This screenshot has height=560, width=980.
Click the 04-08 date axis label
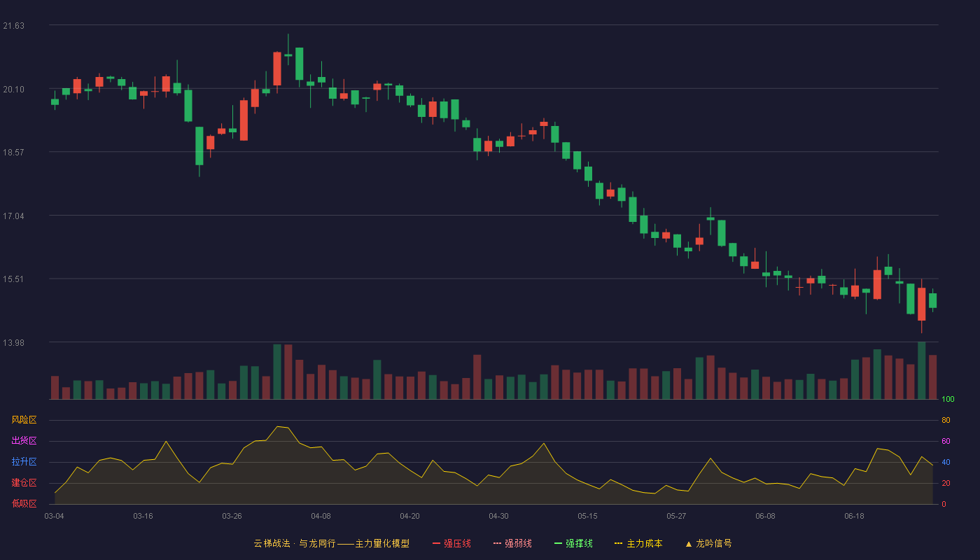pos(321,516)
